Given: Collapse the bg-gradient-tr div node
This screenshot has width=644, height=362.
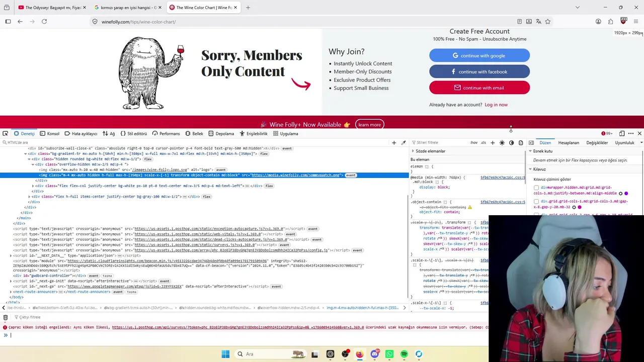Looking at the screenshot, I should pyautogui.click(x=25, y=154).
